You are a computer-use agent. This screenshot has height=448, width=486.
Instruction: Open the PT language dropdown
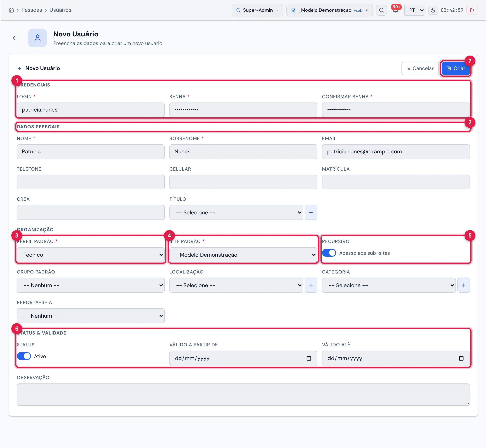415,10
